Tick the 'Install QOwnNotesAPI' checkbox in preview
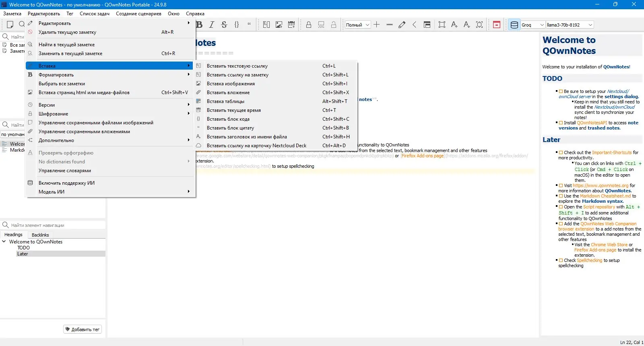This screenshot has width=644, height=346. (x=561, y=123)
